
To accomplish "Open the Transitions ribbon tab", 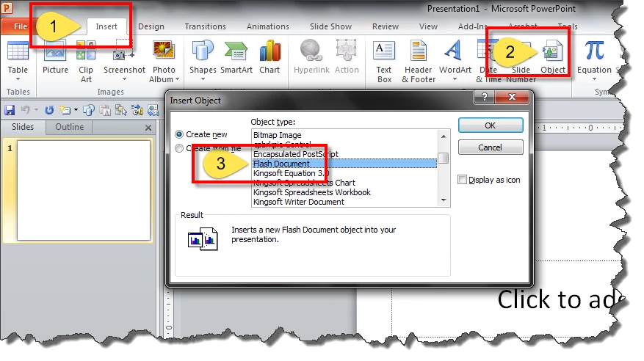I will 206,26.
